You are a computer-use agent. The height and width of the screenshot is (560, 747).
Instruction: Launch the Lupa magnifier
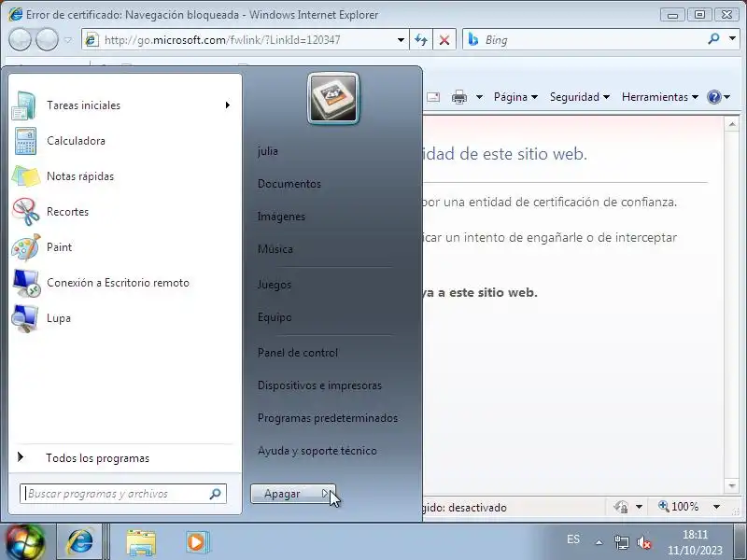coord(123,318)
